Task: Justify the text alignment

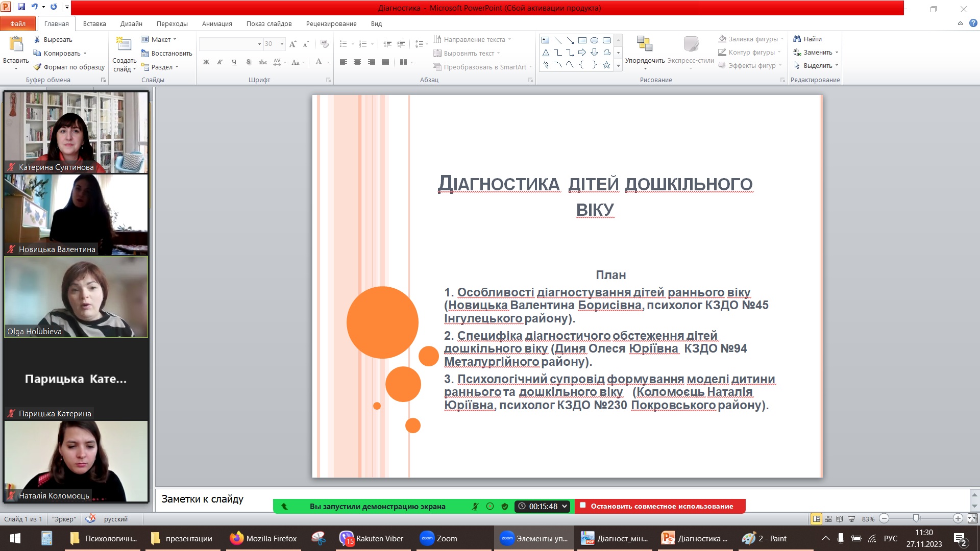Action: [x=385, y=62]
